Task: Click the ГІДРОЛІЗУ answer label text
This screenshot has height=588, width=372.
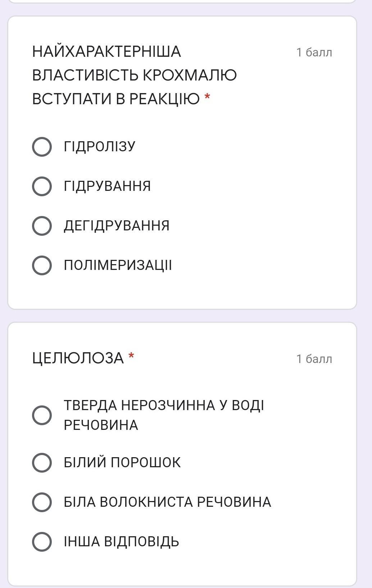Action: 100,147
